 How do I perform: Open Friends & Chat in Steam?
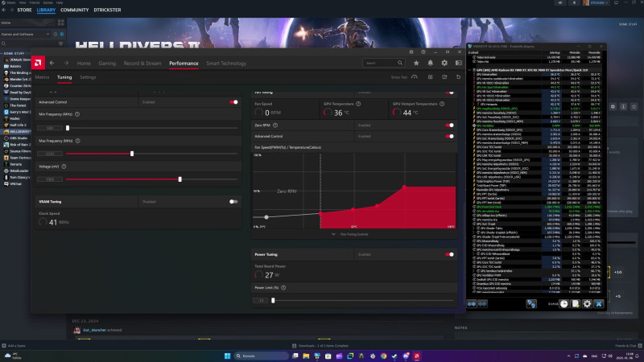[629, 346]
